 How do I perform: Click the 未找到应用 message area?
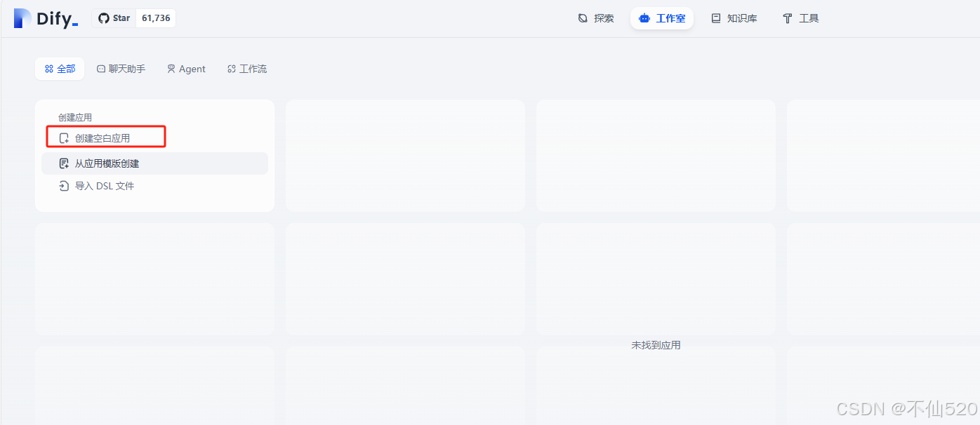pos(656,344)
